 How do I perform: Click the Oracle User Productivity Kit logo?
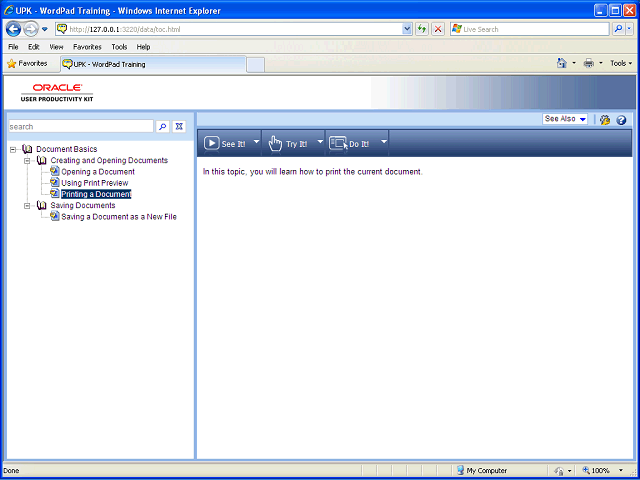(x=57, y=93)
